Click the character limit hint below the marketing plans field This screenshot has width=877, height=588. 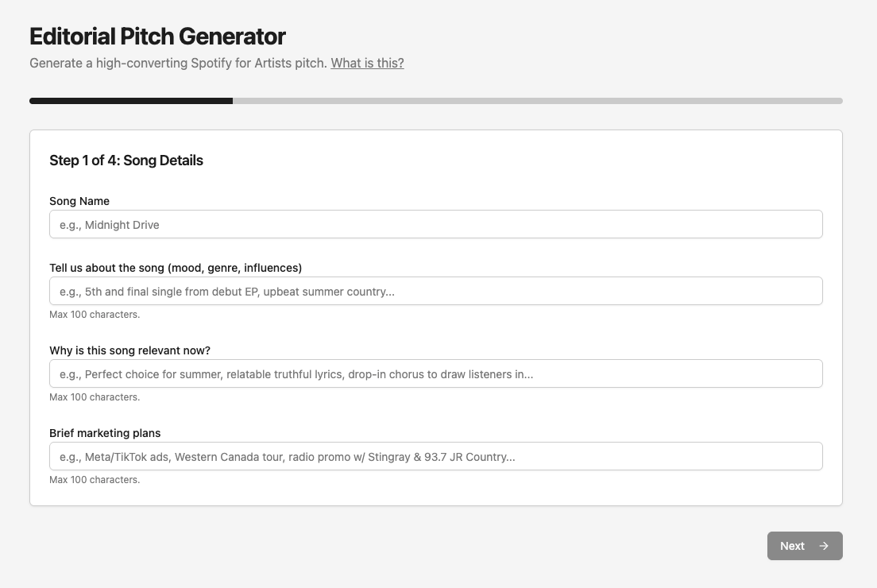click(95, 480)
